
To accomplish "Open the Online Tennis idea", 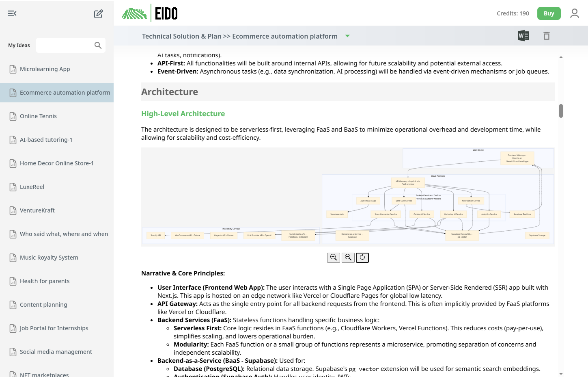I will pos(38,116).
